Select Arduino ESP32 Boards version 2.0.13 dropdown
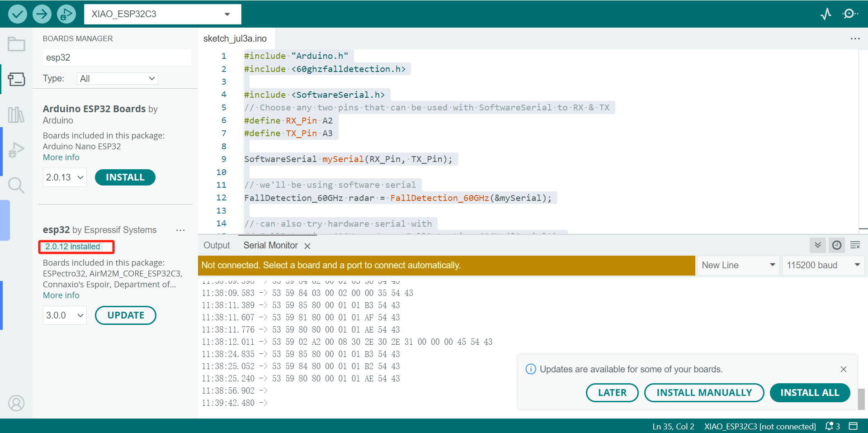Viewport: 868px width, 433px height. [x=65, y=177]
